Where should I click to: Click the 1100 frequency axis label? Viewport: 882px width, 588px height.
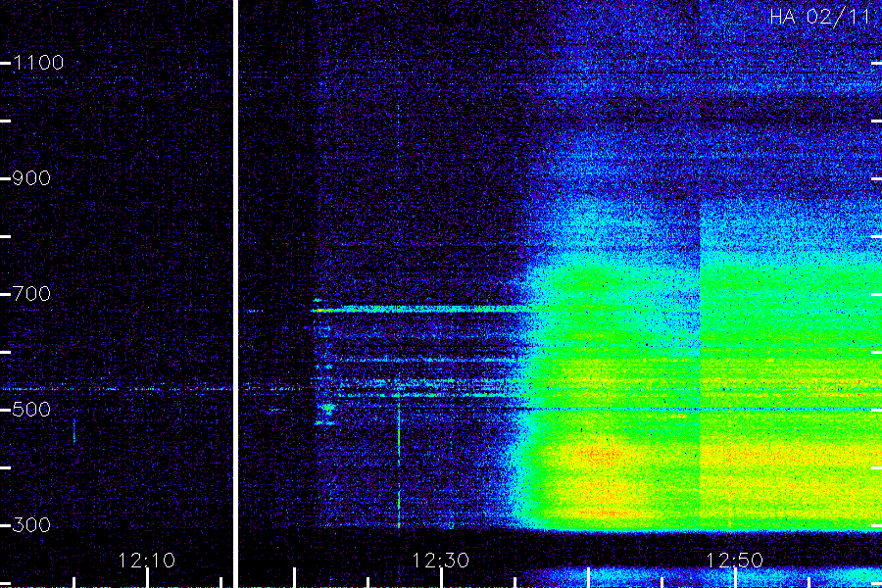tap(38, 63)
